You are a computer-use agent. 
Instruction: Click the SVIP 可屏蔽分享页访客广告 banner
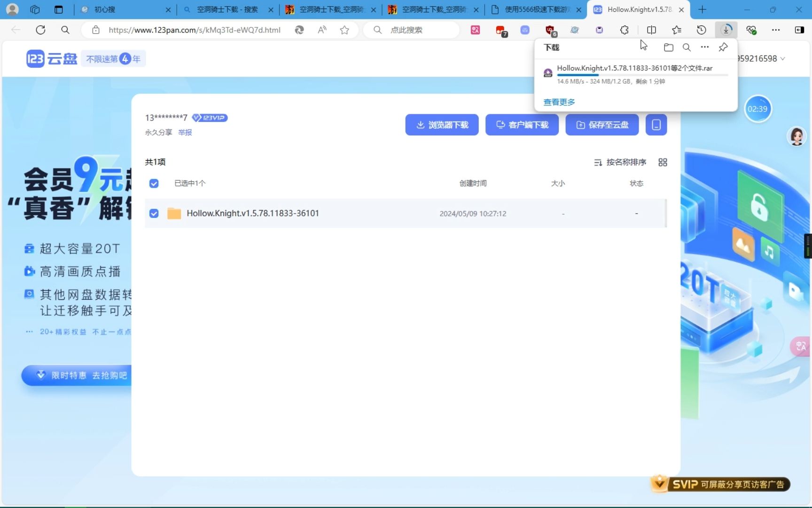point(721,484)
